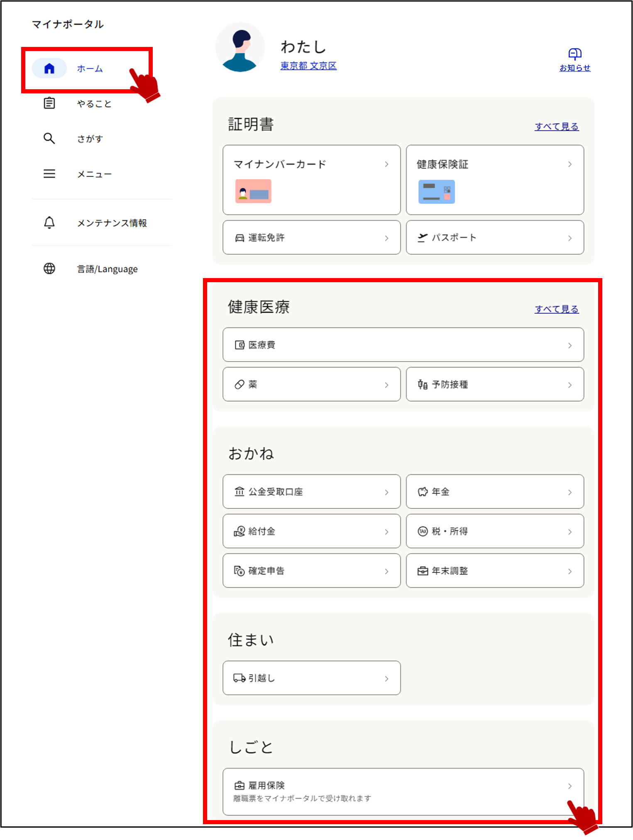
Task: Open the 公金受取口座 button
Action: pos(312,491)
